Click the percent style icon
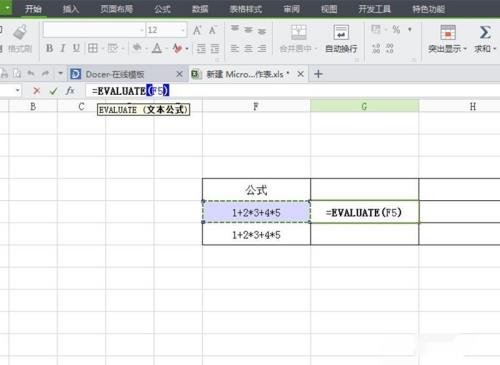Viewport: 500px width, 365px height. (x=396, y=30)
